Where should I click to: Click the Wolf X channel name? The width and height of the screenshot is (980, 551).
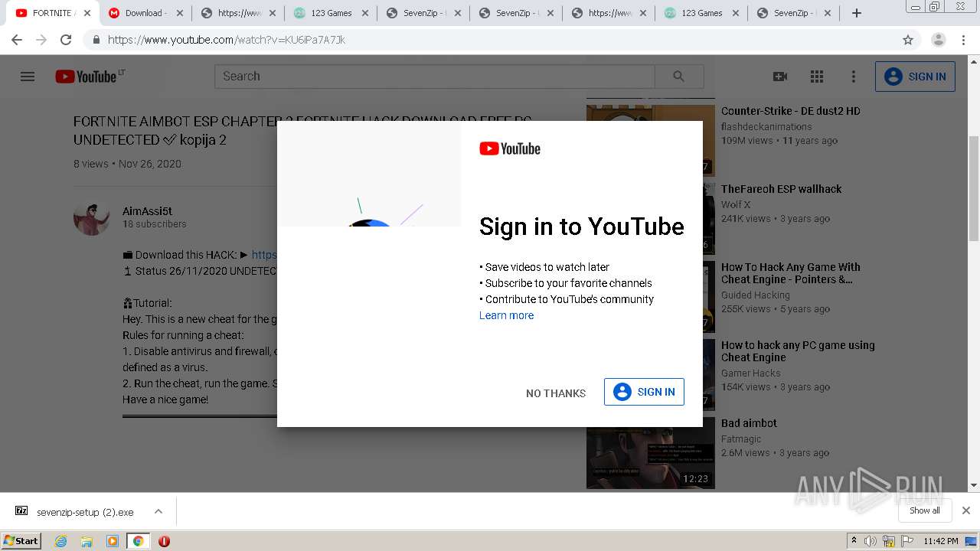736,205
